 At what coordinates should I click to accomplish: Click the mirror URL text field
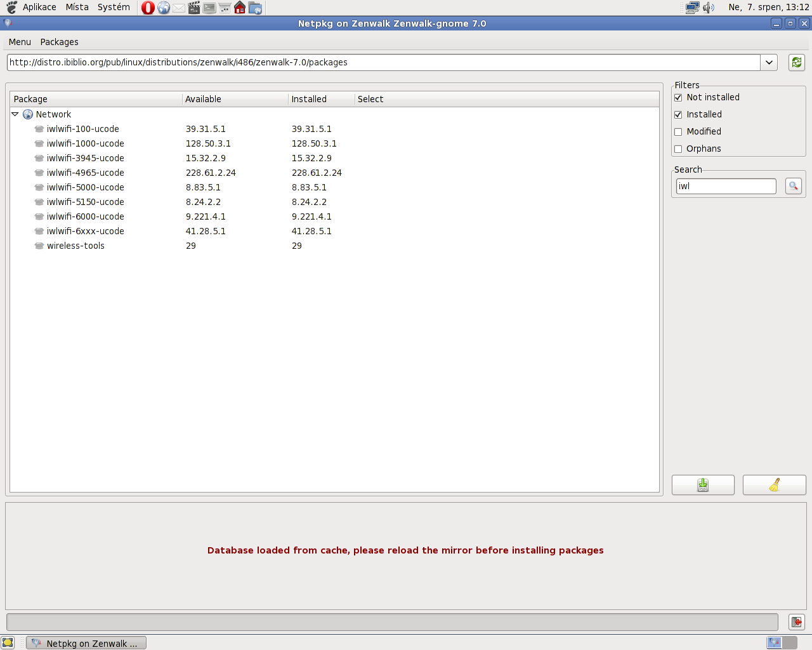384,62
